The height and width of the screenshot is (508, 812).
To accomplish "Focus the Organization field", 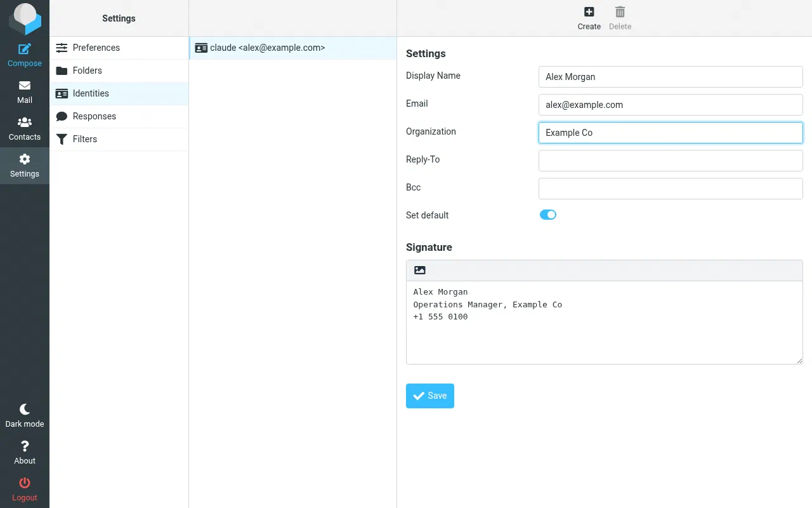I will [671, 133].
